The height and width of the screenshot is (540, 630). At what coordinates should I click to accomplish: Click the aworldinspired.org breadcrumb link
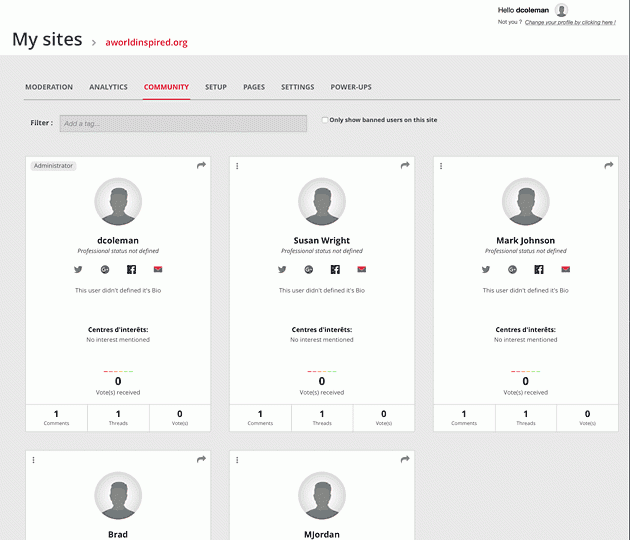point(146,42)
